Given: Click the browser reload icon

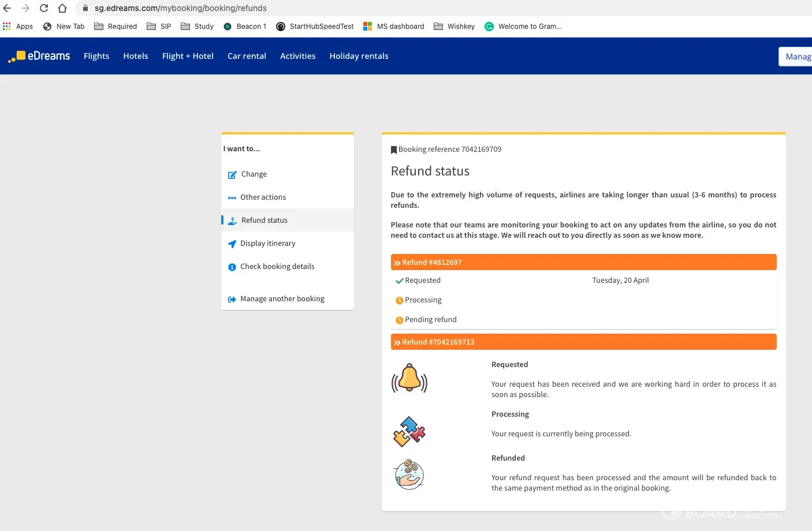Looking at the screenshot, I should coord(44,8).
